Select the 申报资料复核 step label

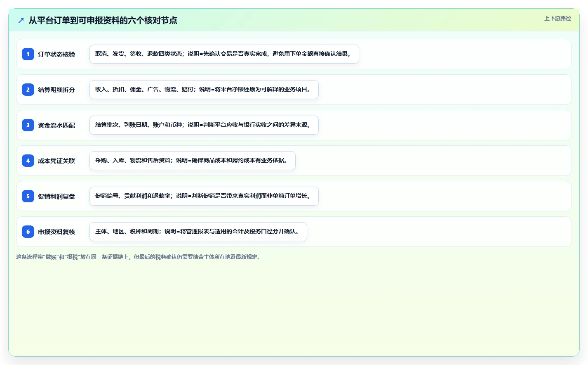click(56, 232)
